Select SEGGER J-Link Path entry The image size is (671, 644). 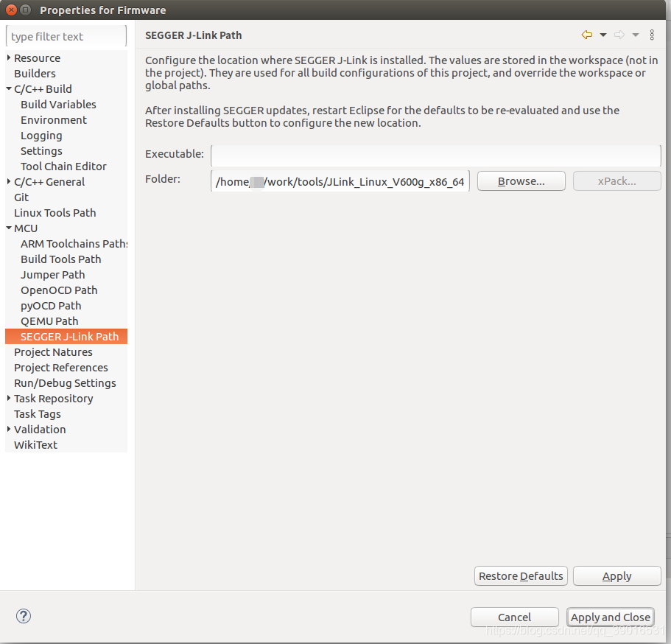pos(66,337)
